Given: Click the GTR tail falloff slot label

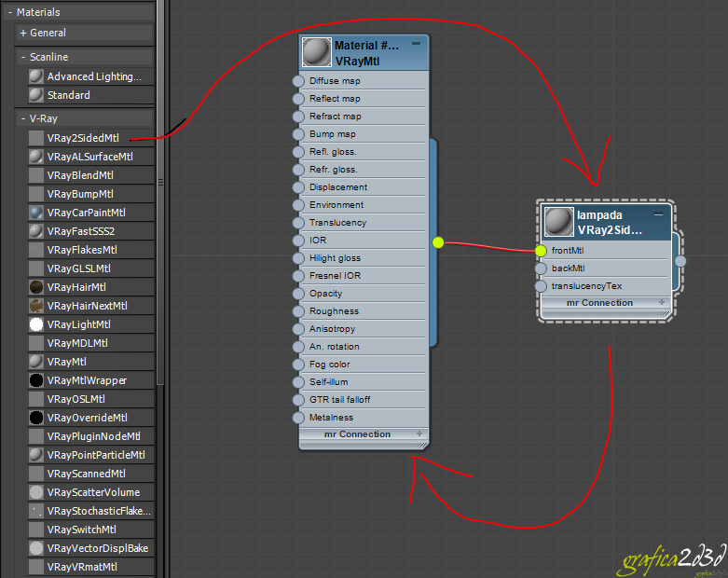Looking at the screenshot, I should tap(340, 400).
